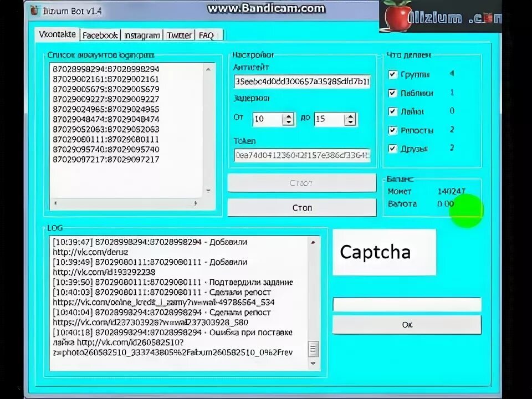Click accounts list scroll-up arrow
532x399 pixels.
(x=208, y=69)
